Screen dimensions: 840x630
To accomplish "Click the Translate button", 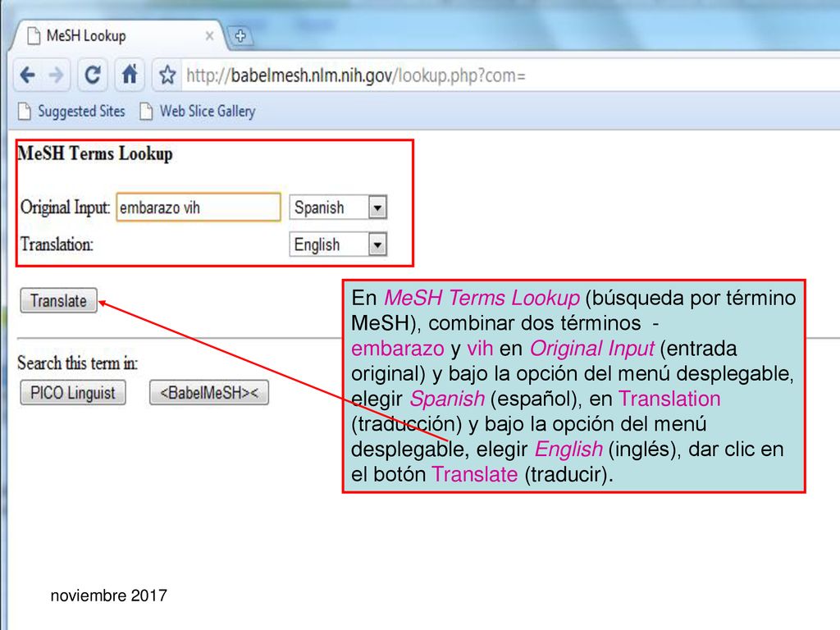I will coord(58,300).
